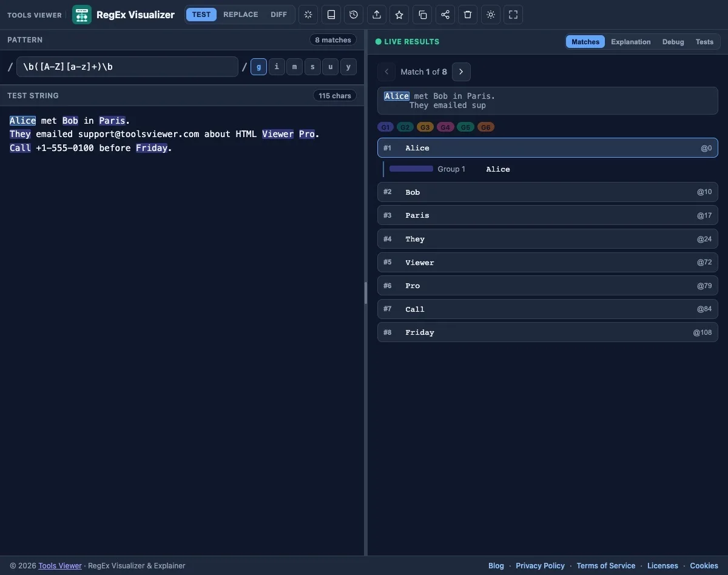Click the fullscreen expand icon
Screen dimensions: 728x575
click(x=513, y=15)
